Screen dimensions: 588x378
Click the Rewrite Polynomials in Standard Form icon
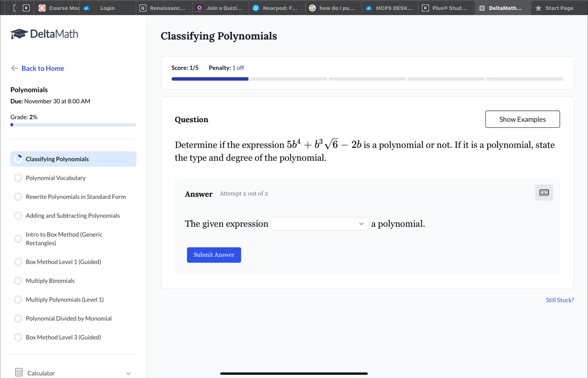pos(18,196)
